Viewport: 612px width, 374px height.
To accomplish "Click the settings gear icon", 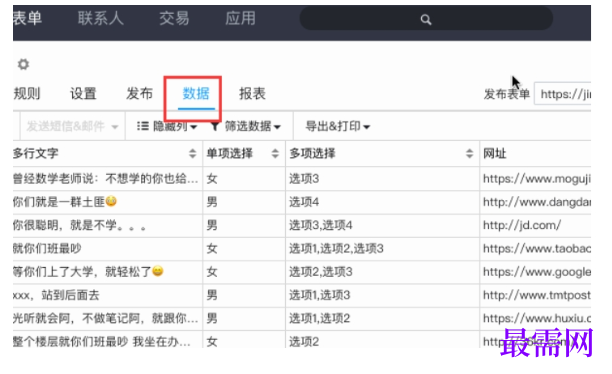I will [23, 64].
